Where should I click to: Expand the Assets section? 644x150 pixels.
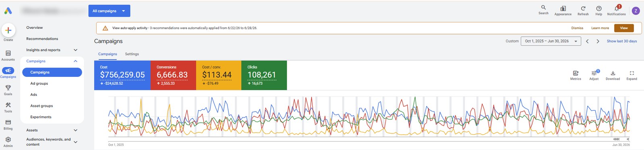pyautogui.click(x=75, y=130)
